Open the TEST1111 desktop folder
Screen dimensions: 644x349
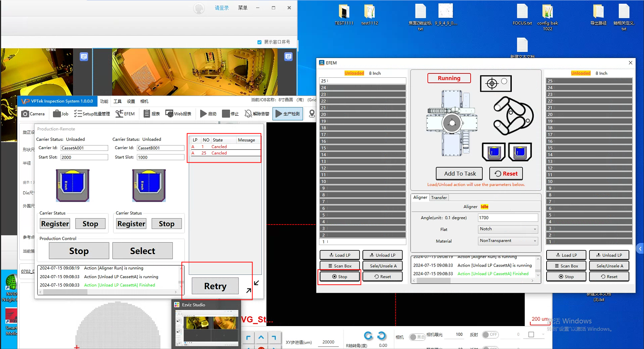(x=344, y=15)
